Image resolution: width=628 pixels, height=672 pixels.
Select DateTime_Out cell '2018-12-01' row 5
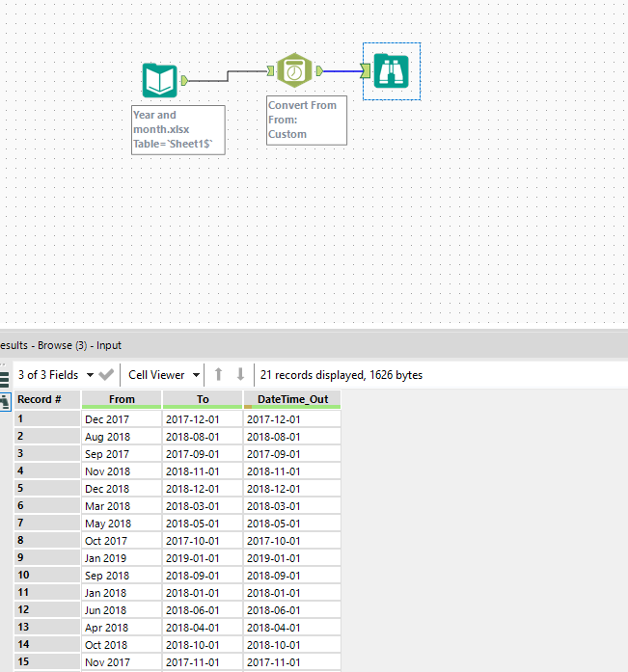pyautogui.click(x=292, y=489)
